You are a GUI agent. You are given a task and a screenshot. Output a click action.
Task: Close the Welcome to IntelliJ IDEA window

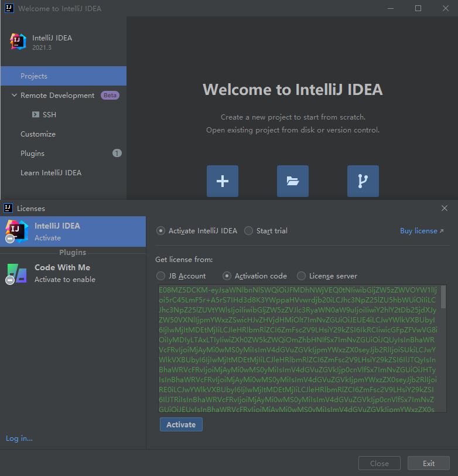[x=445, y=8]
